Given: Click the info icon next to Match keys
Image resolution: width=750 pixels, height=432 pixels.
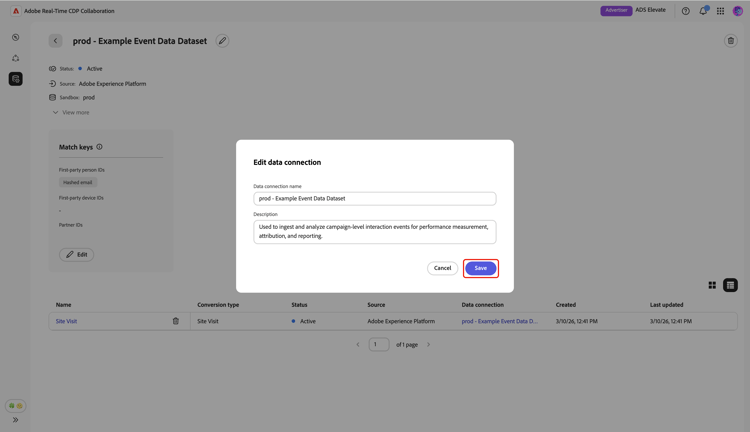Looking at the screenshot, I should (x=99, y=147).
